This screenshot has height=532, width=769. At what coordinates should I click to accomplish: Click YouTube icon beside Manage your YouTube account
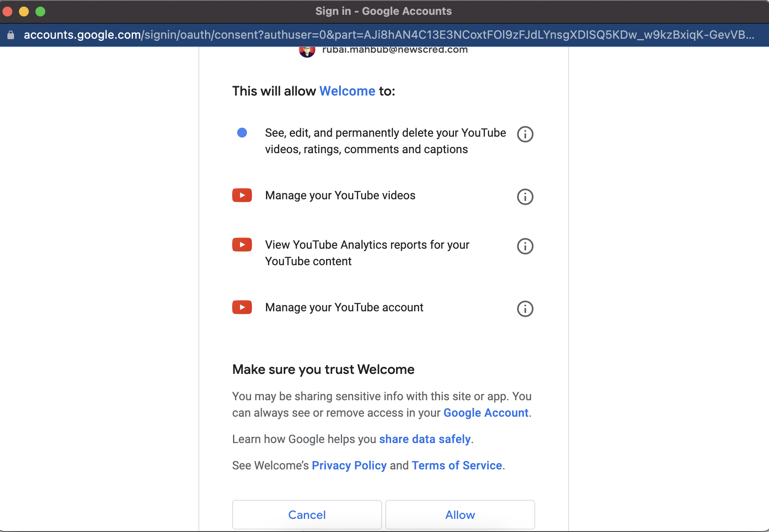(242, 307)
